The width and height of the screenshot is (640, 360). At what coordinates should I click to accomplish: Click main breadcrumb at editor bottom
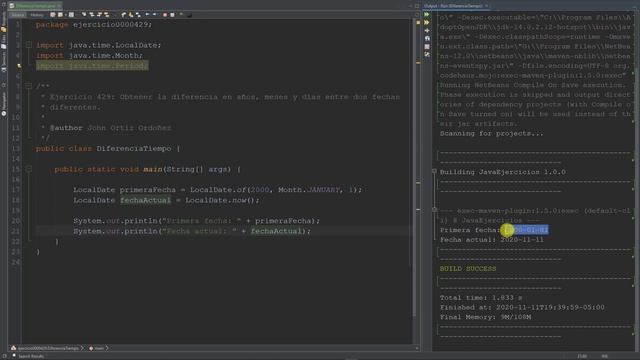coord(98,348)
